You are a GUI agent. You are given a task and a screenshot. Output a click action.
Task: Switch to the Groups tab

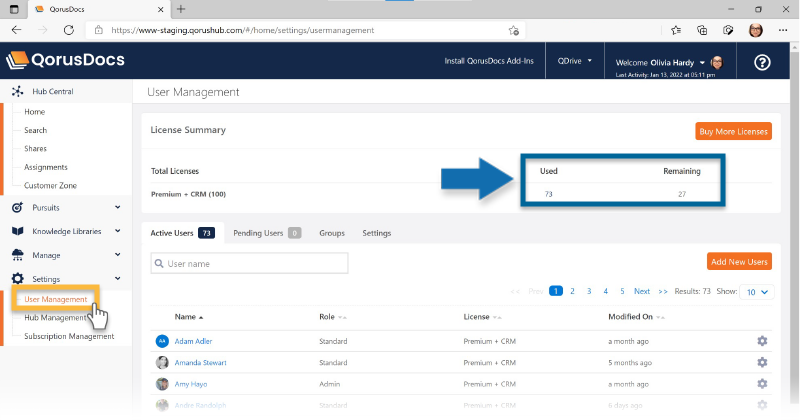point(332,233)
